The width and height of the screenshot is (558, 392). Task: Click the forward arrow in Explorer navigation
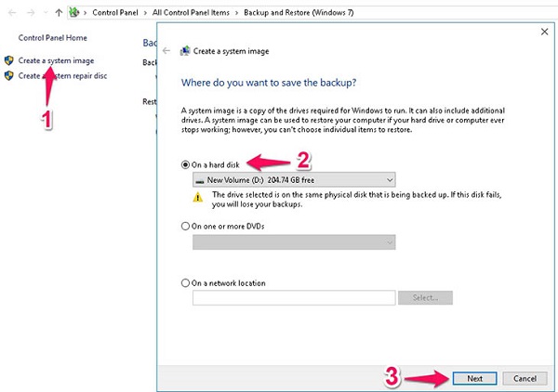[29, 11]
